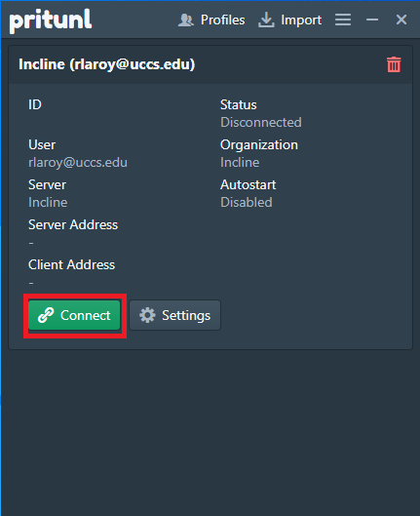The width and height of the screenshot is (420, 516).
Task: Connect to the Incline VPN profile
Action: pos(74,315)
